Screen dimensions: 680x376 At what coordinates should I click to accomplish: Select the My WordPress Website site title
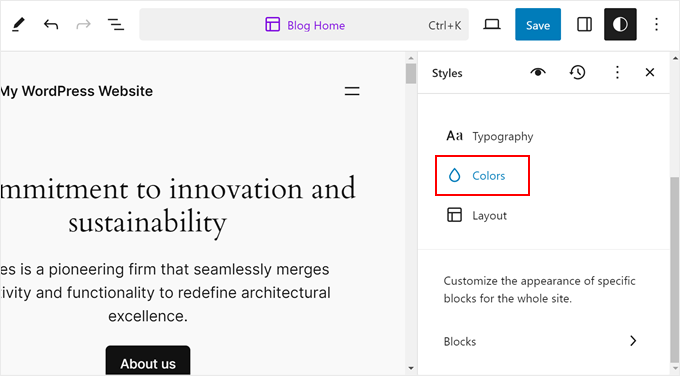76,91
